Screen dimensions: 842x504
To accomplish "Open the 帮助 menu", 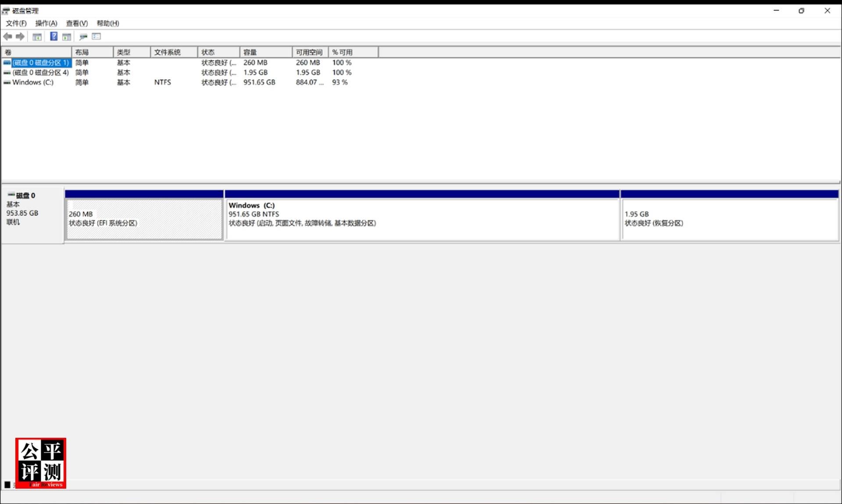I will [107, 23].
